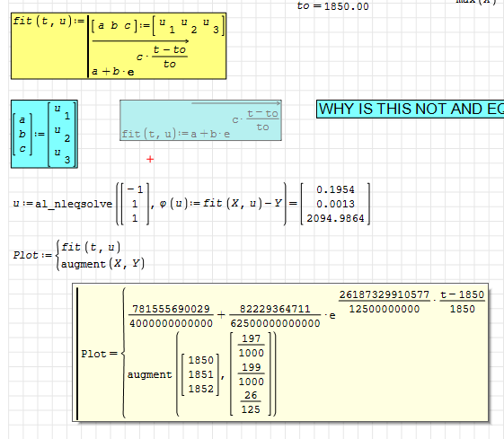Viewport: 504px width, 439px height.
Task: Click the (t−1850)/1850 exponent term
Action: (x=462, y=302)
